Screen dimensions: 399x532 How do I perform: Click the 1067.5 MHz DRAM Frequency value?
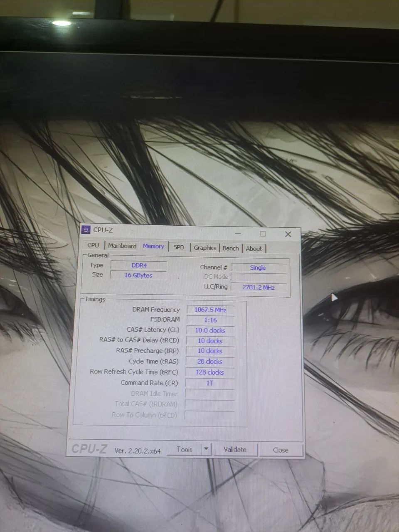tap(210, 310)
